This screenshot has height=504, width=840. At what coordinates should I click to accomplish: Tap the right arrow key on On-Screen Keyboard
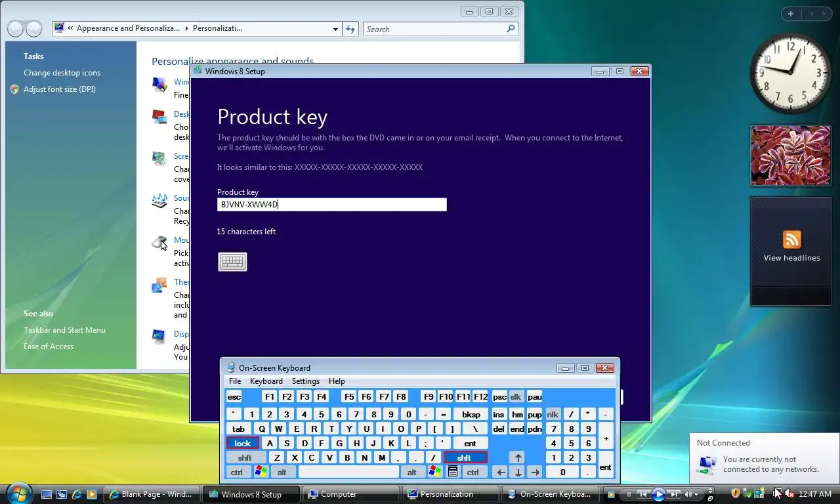coord(535,472)
